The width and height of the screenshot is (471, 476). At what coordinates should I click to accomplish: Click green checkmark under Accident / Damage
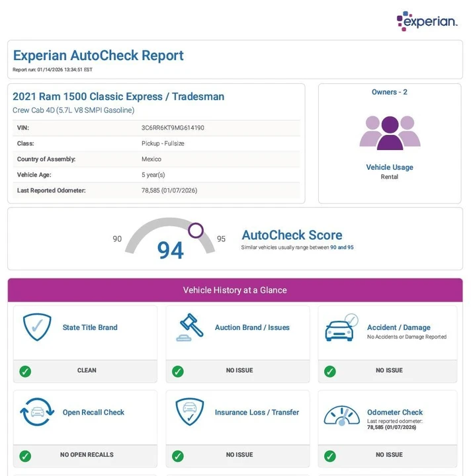(x=330, y=372)
